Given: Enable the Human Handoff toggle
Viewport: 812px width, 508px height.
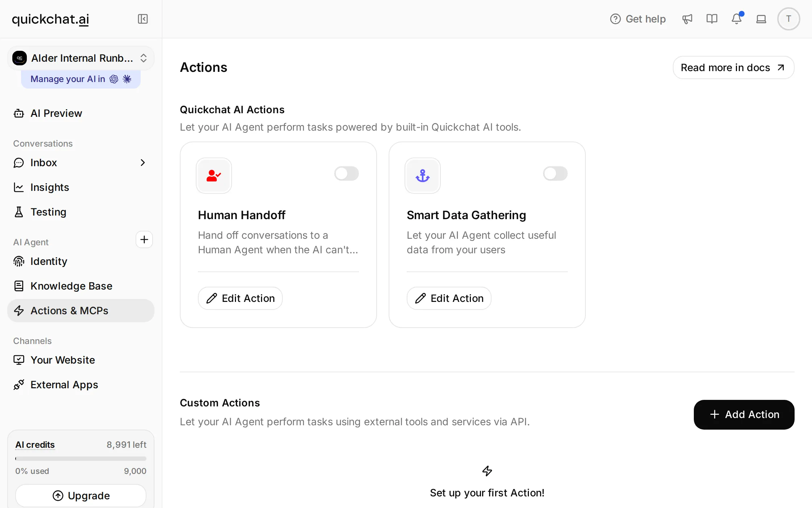Looking at the screenshot, I should click(347, 173).
